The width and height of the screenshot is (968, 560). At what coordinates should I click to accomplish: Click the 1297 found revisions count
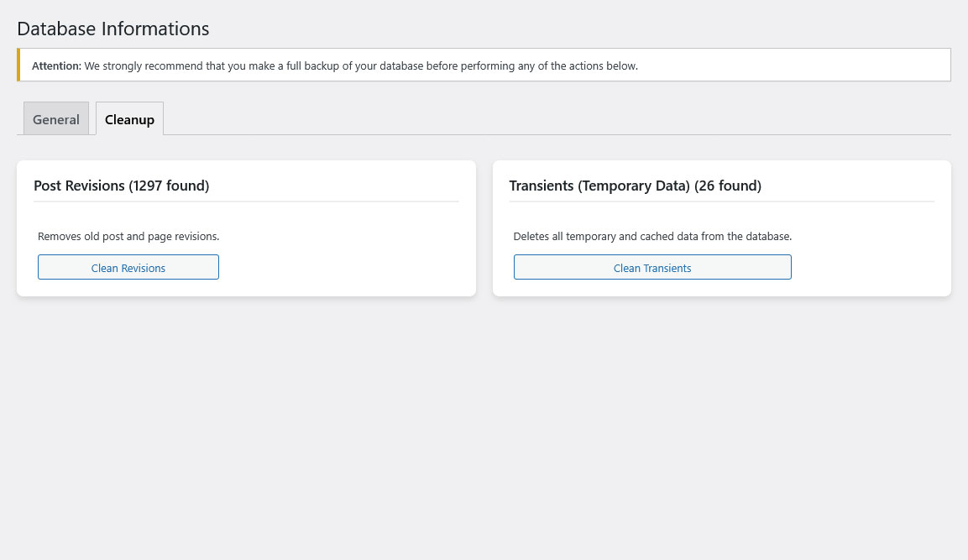click(x=169, y=186)
